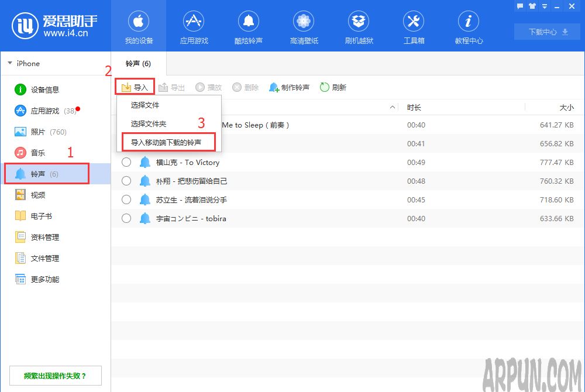Open 高清壁纸 from the top toolbar
Image resolution: width=585 pixels, height=392 pixels.
pos(303,26)
